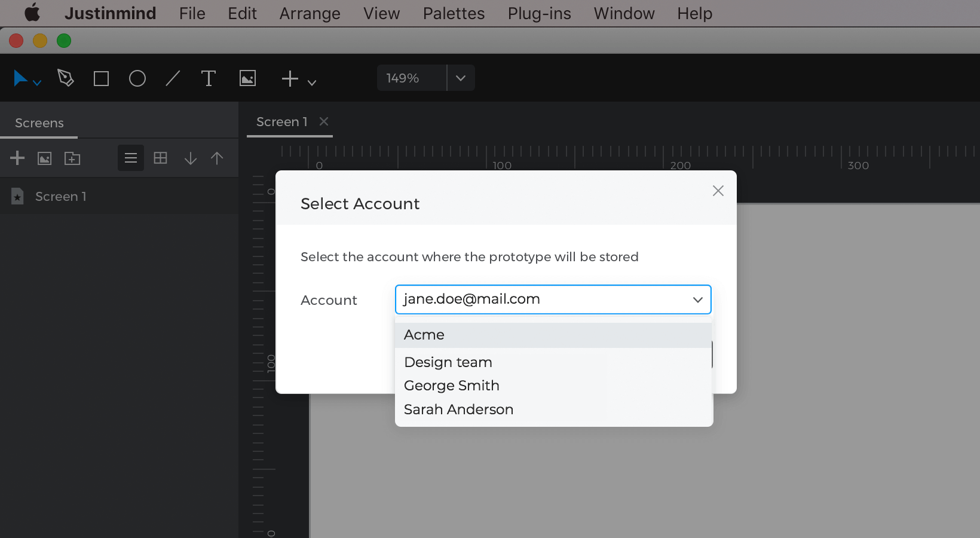This screenshot has height=538, width=980.
Task: Open the Plug-ins menu
Action: click(539, 13)
